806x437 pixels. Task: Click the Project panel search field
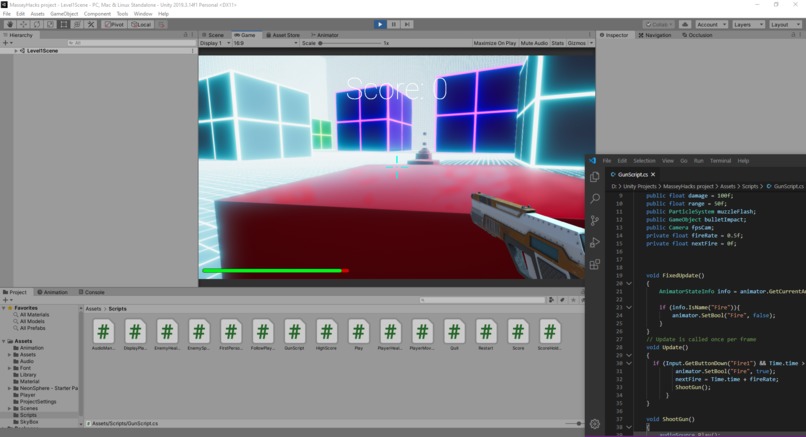482,300
